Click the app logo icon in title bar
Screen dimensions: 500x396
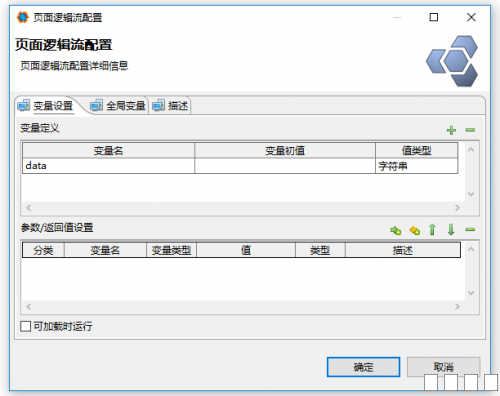coord(23,17)
